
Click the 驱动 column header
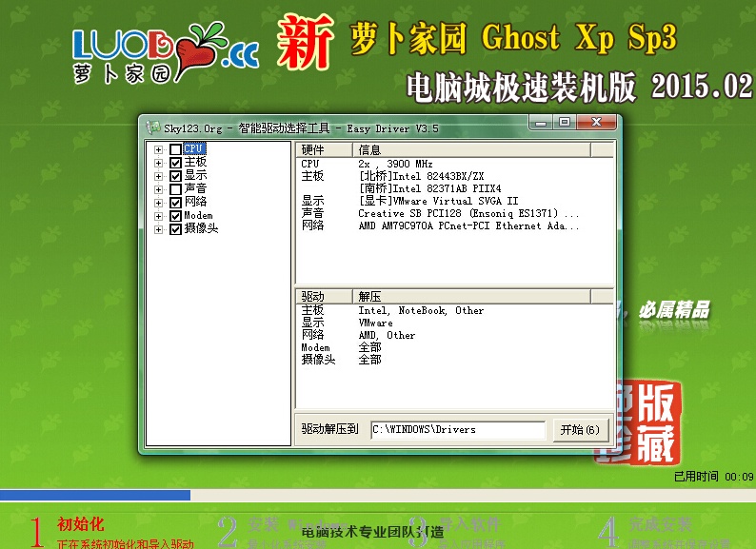[x=324, y=296]
